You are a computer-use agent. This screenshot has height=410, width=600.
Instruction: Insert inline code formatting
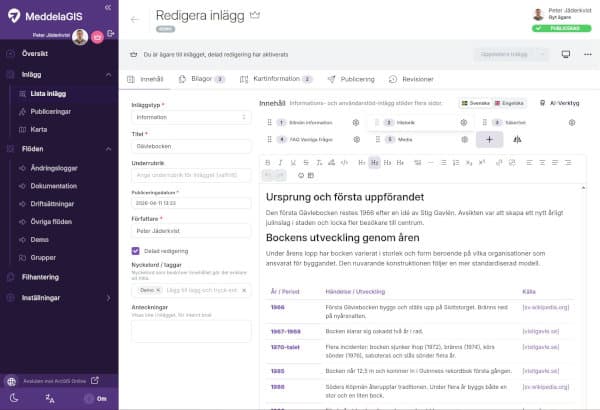point(344,163)
